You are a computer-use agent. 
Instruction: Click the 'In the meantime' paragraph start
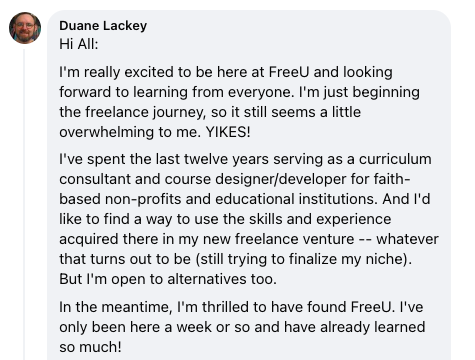tap(116, 307)
